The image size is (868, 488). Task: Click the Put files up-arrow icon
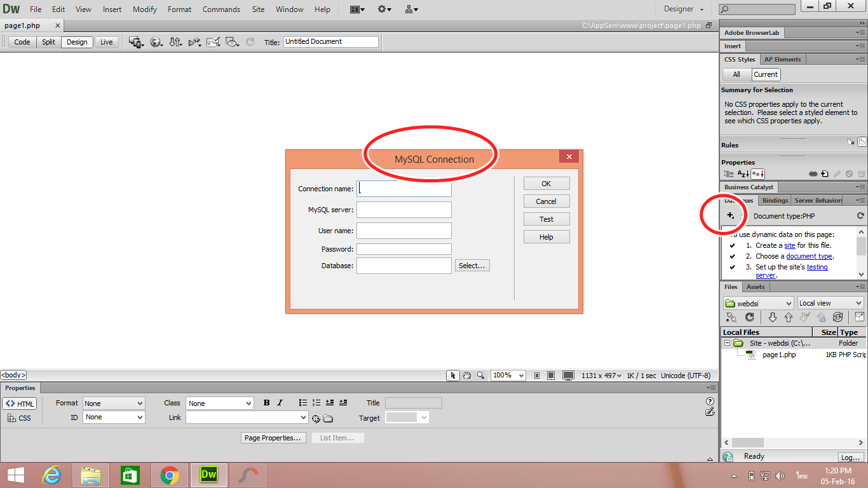[x=789, y=317]
